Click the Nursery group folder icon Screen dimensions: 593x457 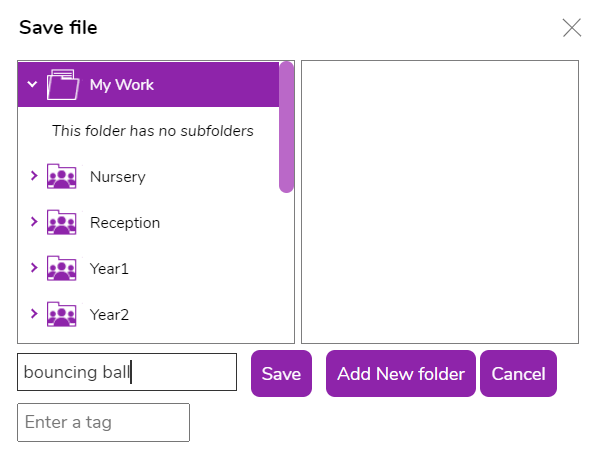pos(62,176)
